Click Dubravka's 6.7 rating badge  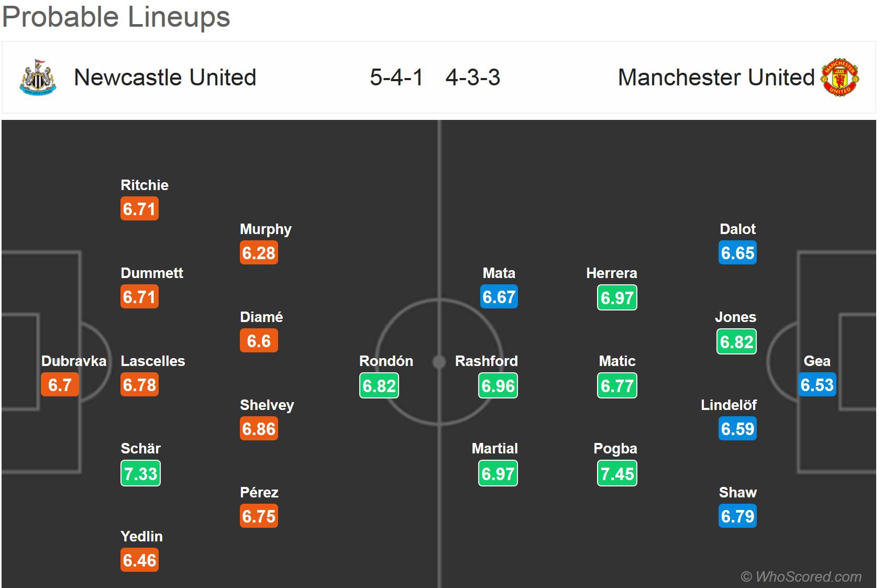click(60, 385)
